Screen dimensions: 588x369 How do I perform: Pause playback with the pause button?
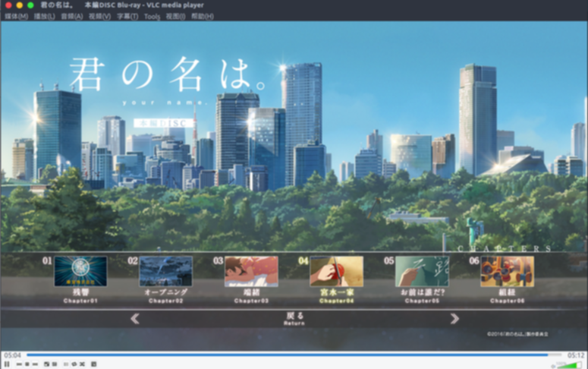(x=7, y=364)
